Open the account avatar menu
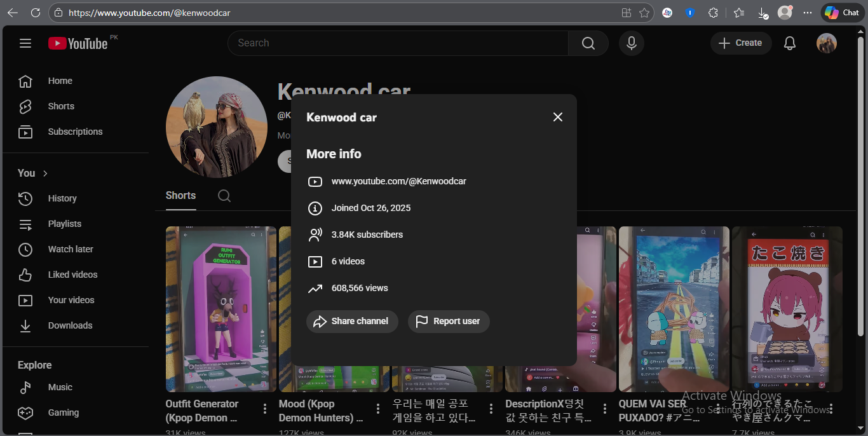Screen dimensions: 868x436 click(826, 43)
